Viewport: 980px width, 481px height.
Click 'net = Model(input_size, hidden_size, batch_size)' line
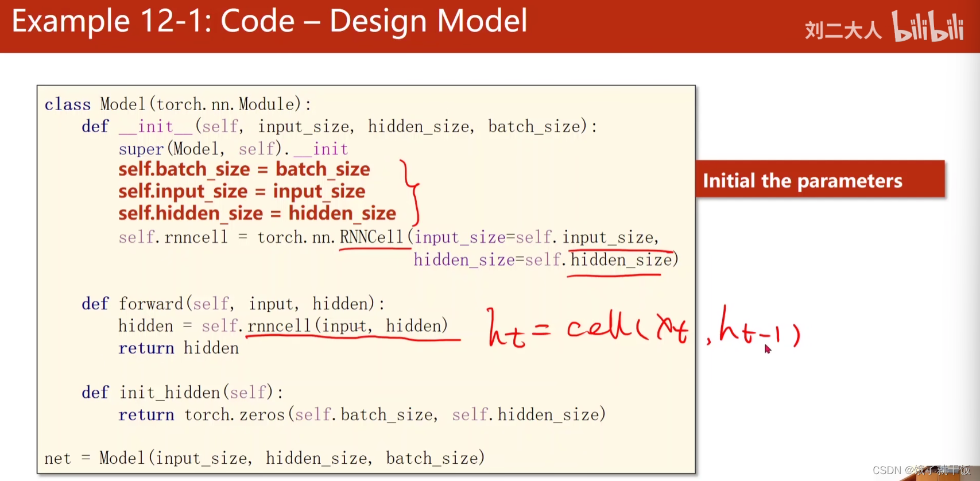[x=265, y=459]
